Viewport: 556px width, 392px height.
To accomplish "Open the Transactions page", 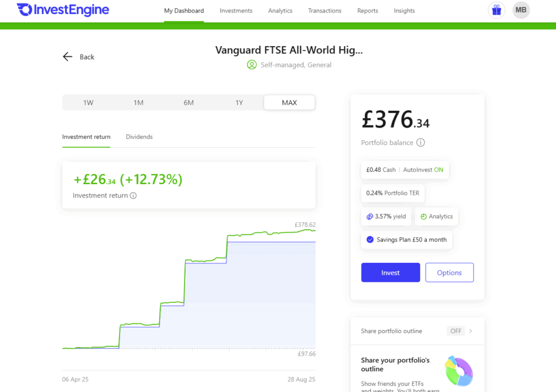I will (325, 11).
